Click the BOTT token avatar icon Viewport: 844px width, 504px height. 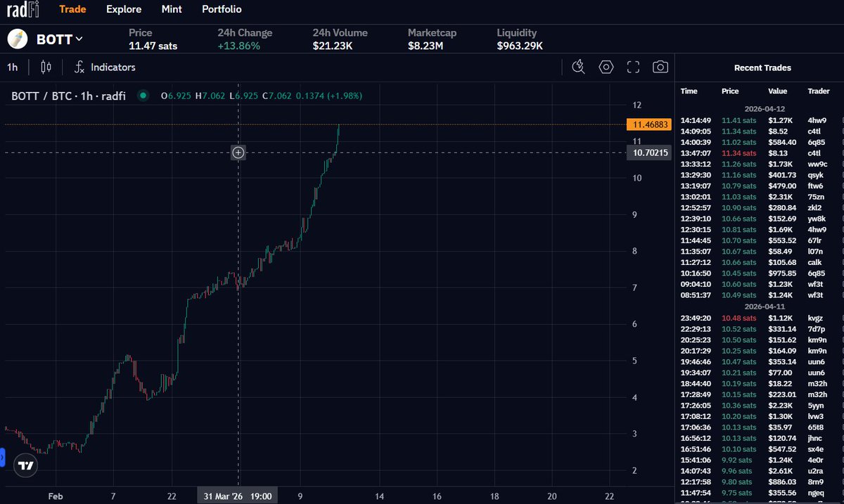click(18, 39)
